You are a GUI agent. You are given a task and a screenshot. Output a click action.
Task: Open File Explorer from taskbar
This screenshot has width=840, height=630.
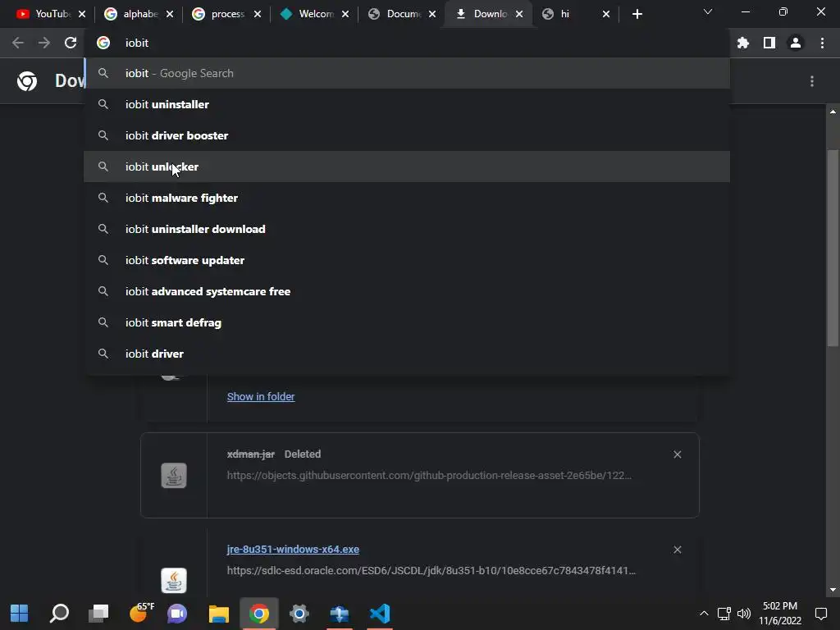pos(218,614)
